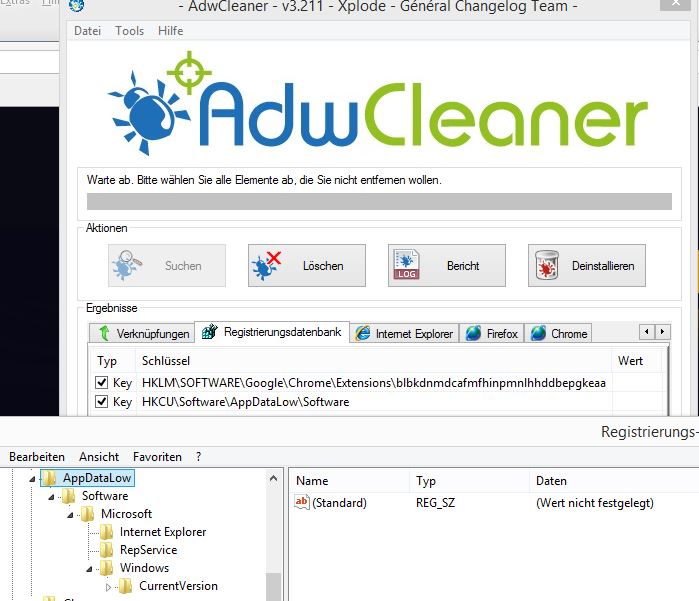The height and width of the screenshot is (601, 699).
Task: Click the Deinstallieren button
Action: (587, 265)
